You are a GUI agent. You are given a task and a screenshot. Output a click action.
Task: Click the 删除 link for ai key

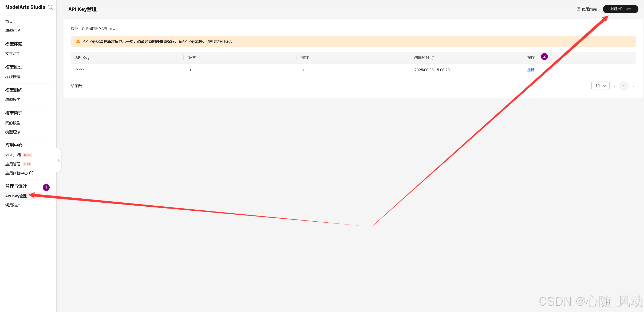pos(531,70)
